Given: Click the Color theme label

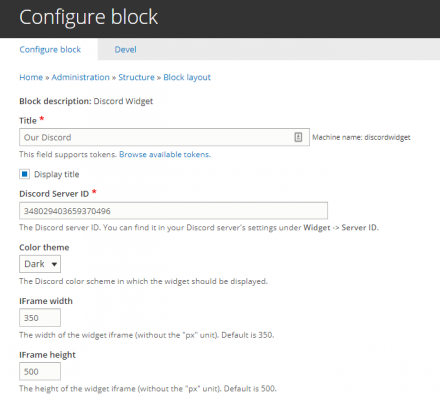Looking at the screenshot, I should pos(44,247).
